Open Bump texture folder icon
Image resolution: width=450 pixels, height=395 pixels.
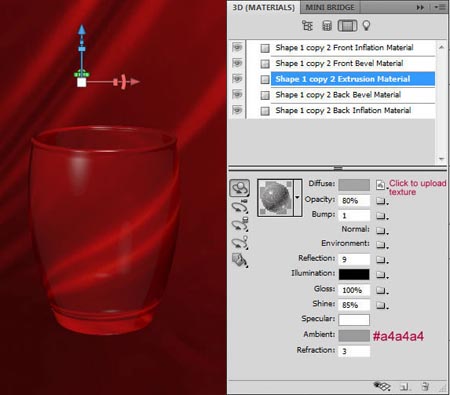click(x=381, y=216)
